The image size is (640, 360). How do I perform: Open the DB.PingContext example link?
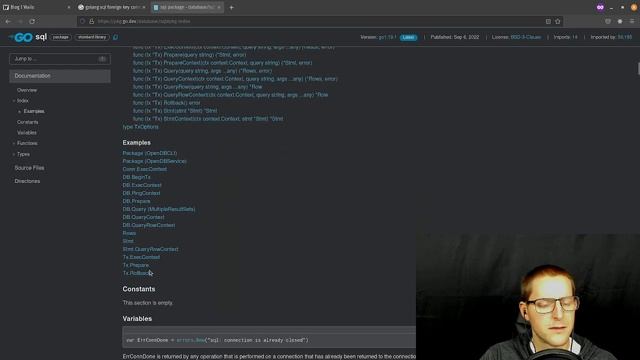pyautogui.click(x=141, y=193)
